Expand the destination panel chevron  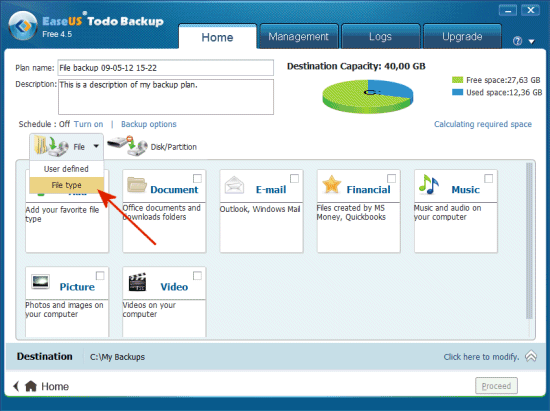tap(531, 356)
